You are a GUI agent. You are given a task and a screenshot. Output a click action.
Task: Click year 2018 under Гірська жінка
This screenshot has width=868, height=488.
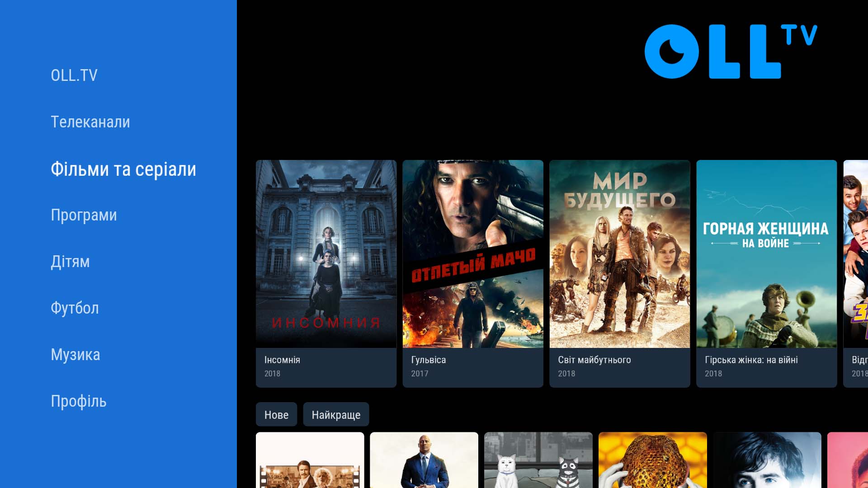(x=713, y=374)
